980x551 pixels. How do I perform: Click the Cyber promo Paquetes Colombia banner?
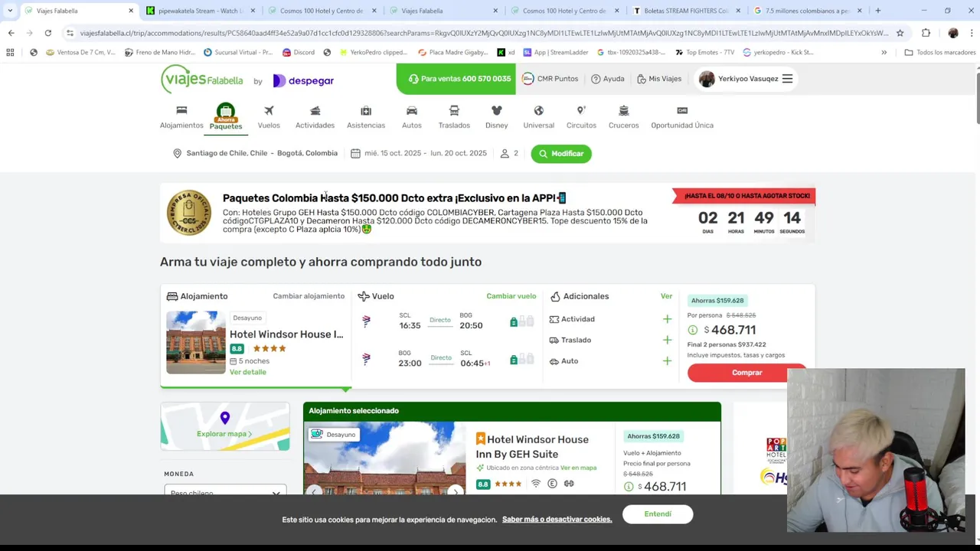point(488,213)
